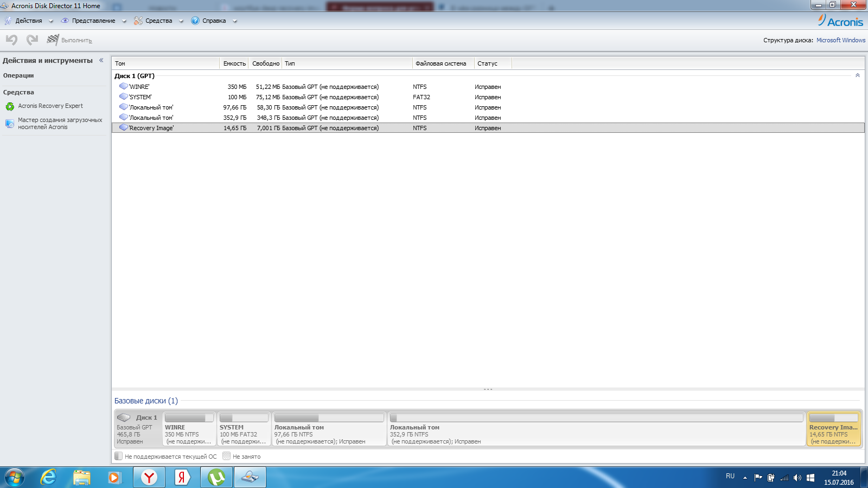Screen dimensions: 868x488
Task: Expand the Средства dropdown arrow
Action: tap(181, 21)
